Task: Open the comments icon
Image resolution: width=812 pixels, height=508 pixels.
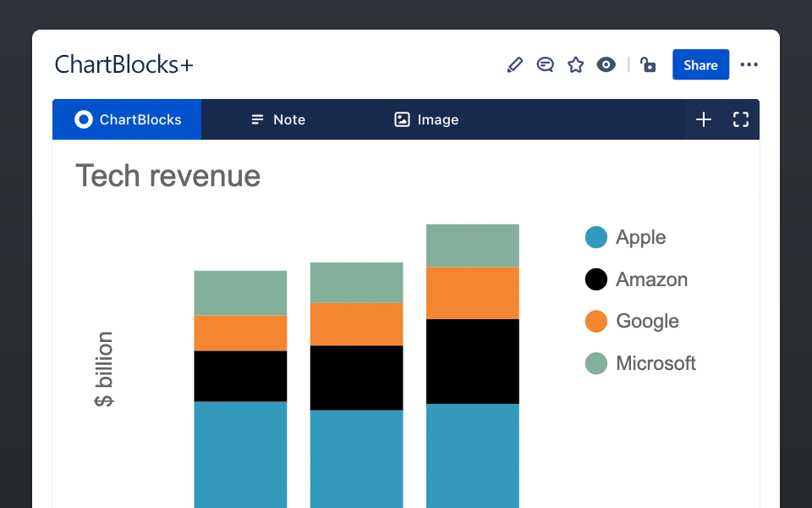Action: point(546,65)
